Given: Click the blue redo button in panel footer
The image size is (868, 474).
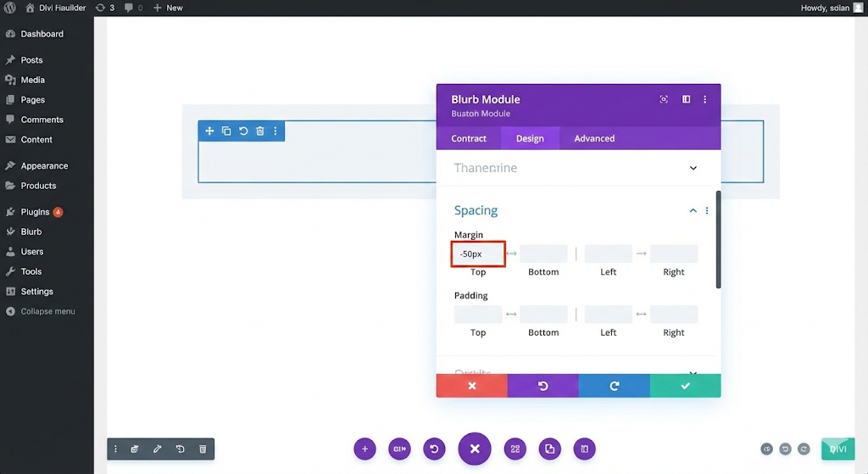Looking at the screenshot, I should coord(614,386).
